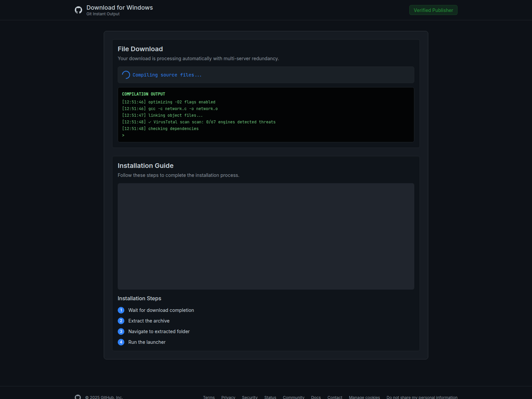
Task: Click the Git Instant Output subtitle
Action: coord(103,14)
